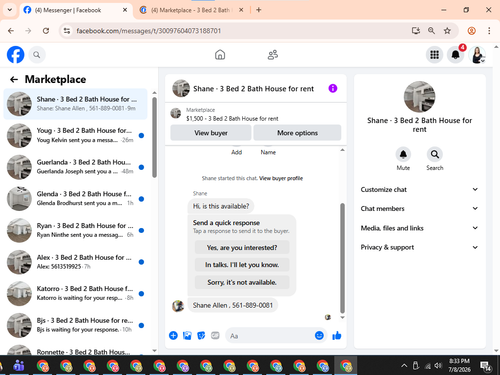Viewport: 500px width, 375px height.
Task: Expand the Privacy & support section
Action: (419, 247)
